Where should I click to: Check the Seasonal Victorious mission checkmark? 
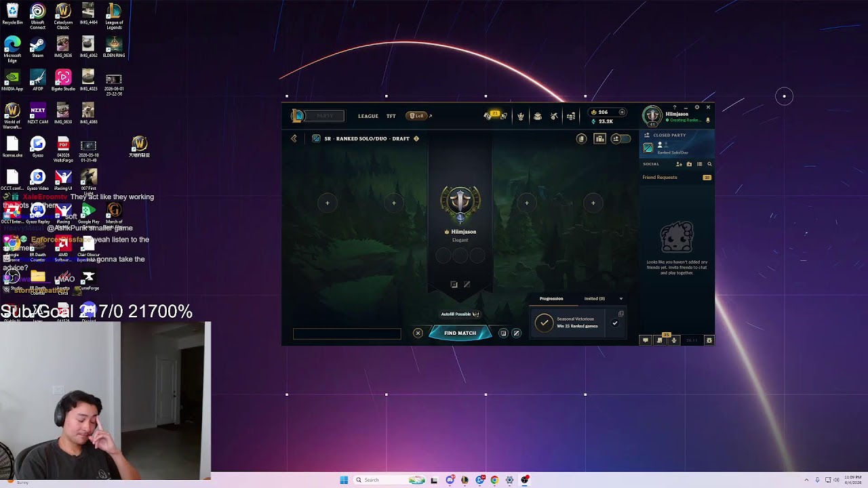[615, 323]
